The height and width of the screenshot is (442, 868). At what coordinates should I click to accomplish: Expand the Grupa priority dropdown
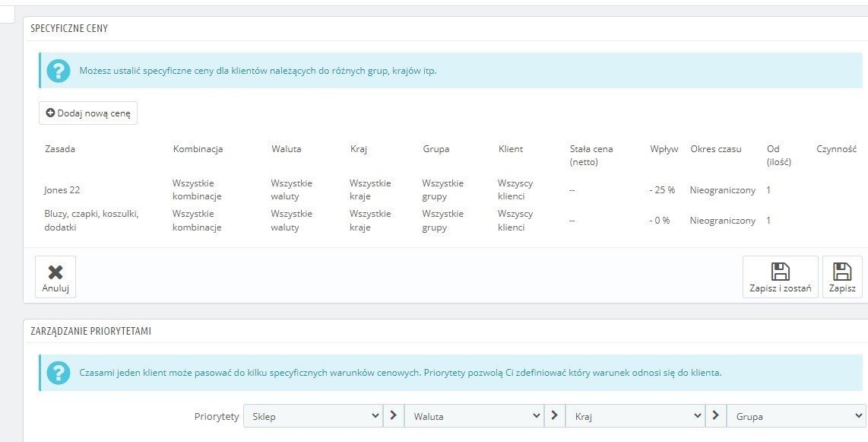[796, 416]
